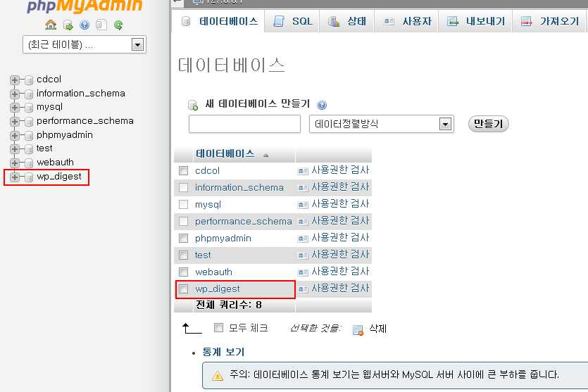588x392 pixels.
Task: Click the privileges icon for the cdcol row
Action: coord(303,170)
